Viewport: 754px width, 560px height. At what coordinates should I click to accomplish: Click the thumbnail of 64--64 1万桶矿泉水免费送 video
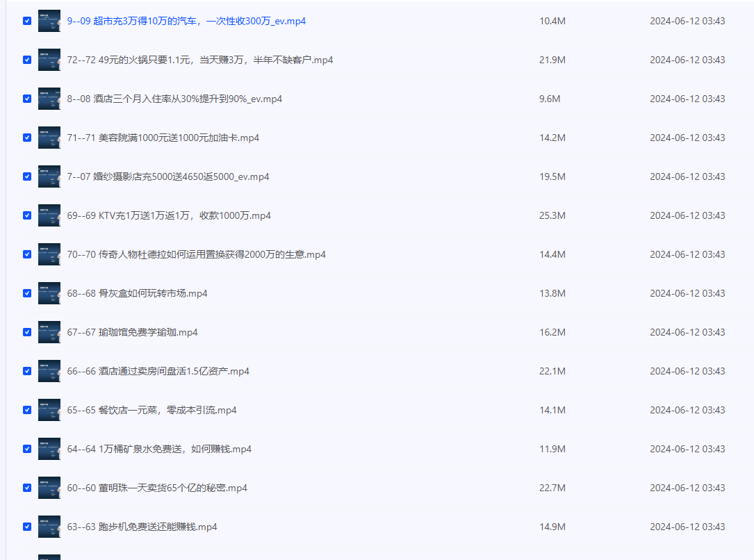tap(49, 449)
